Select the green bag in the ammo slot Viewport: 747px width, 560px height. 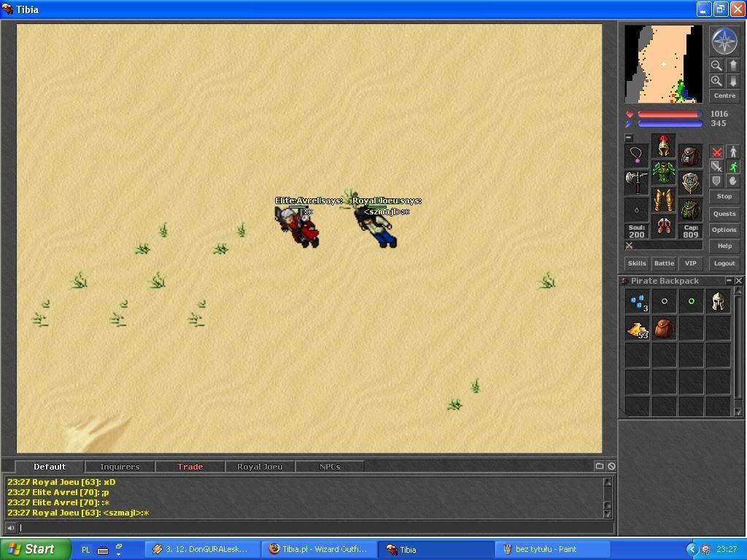(x=690, y=209)
